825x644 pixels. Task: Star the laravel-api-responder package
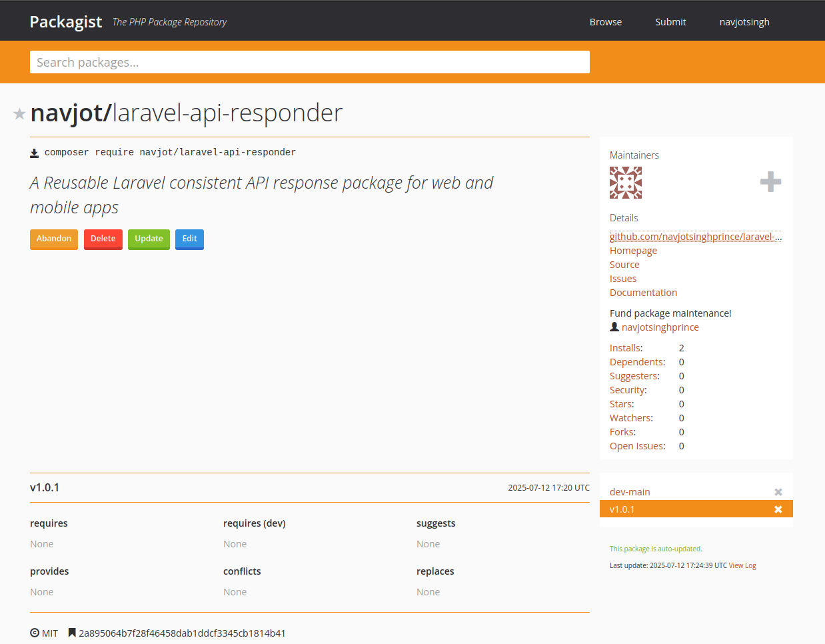(19, 114)
